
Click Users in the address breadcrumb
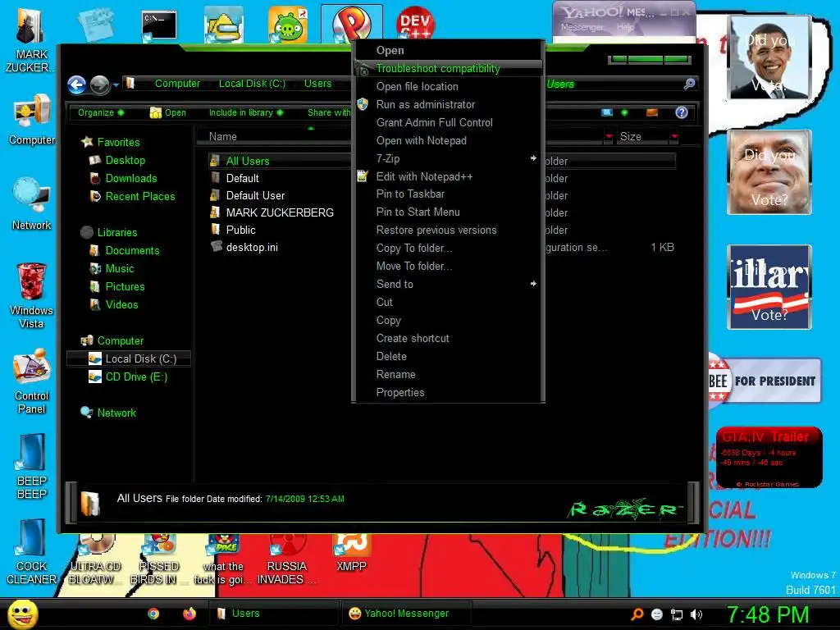pos(317,84)
